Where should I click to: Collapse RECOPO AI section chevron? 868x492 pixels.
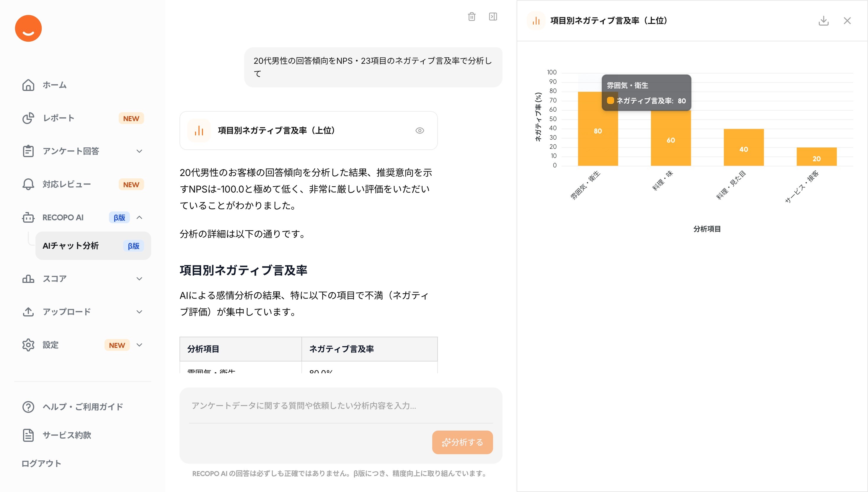139,217
